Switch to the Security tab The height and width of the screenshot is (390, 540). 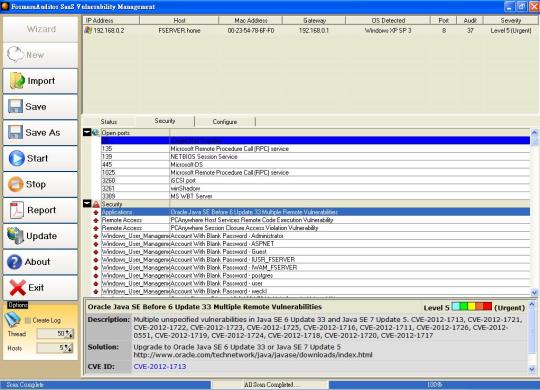[165, 121]
